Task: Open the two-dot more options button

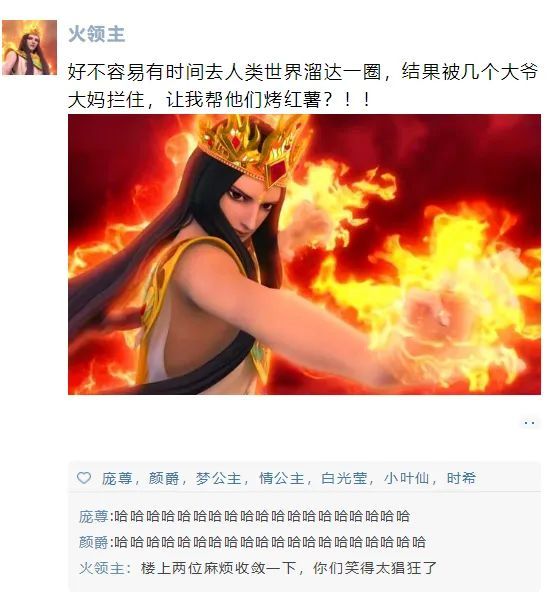Action: coord(529,423)
